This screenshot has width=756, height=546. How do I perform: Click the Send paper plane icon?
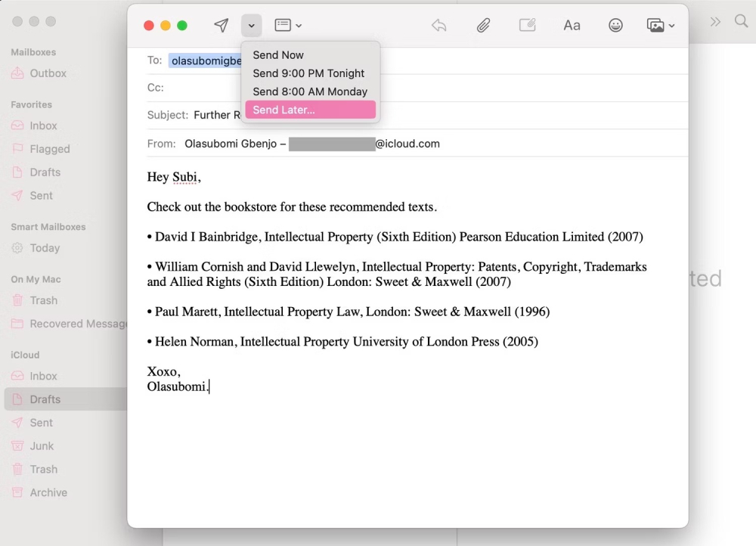[x=221, y=25]
